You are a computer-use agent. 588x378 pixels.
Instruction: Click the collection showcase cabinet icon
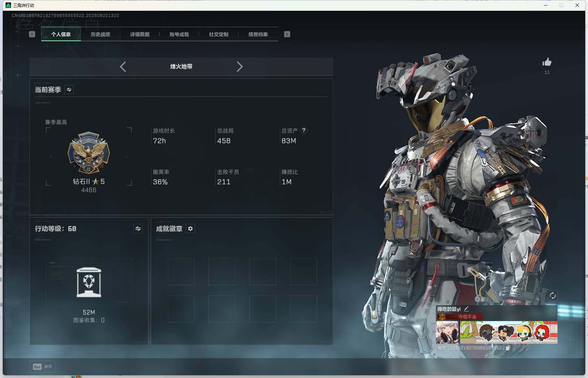[89, 282]
